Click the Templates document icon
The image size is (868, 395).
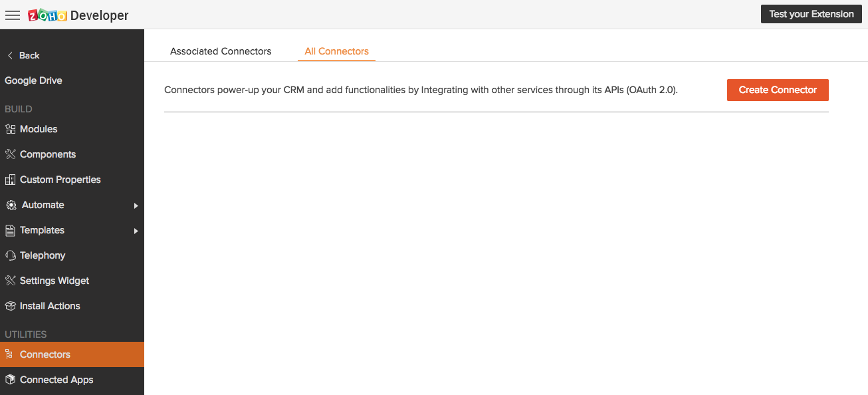point(10,230)
